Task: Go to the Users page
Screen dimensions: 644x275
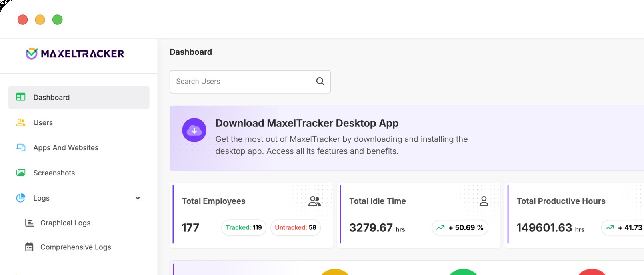Action: (x=43, y=123)
